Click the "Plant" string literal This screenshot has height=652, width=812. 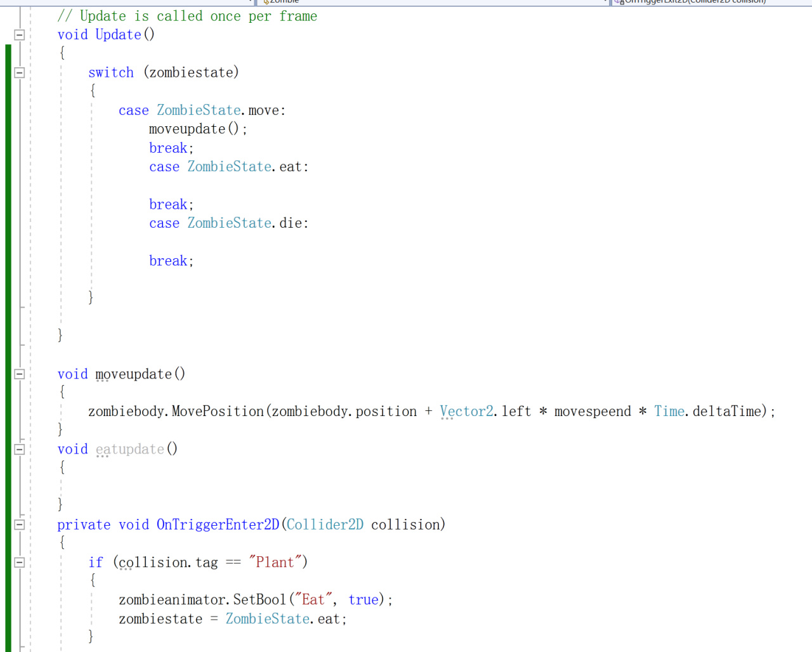coord(275,562)
